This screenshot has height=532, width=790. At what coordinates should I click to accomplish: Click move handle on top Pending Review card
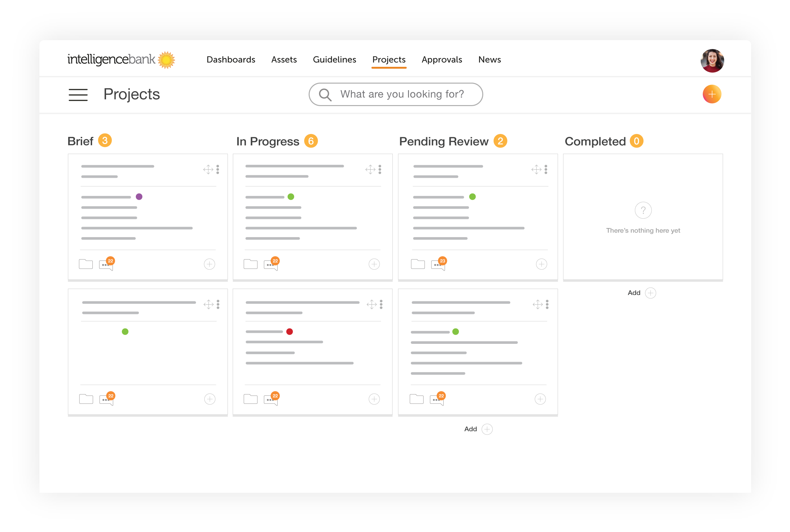point(536,169)
